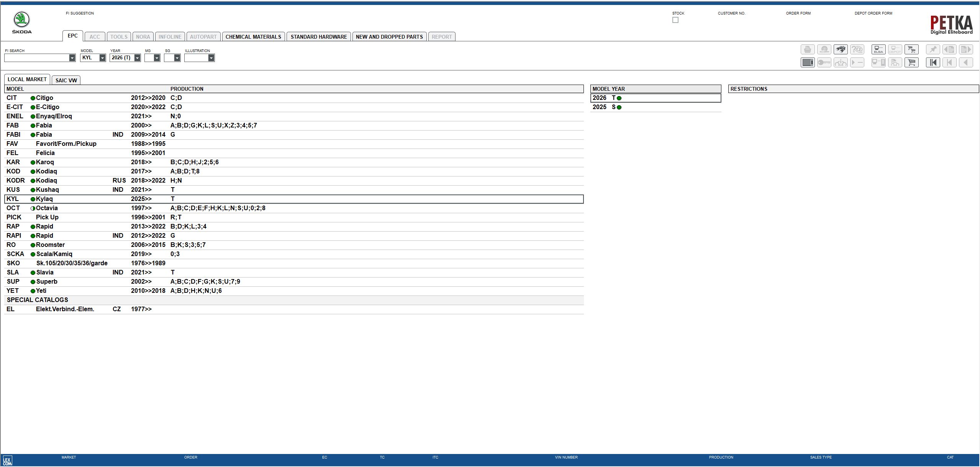The height and width of the screenshot is (467, 980).
Task: Go to next page with right document icon
Action: click(x=966, y=49)
